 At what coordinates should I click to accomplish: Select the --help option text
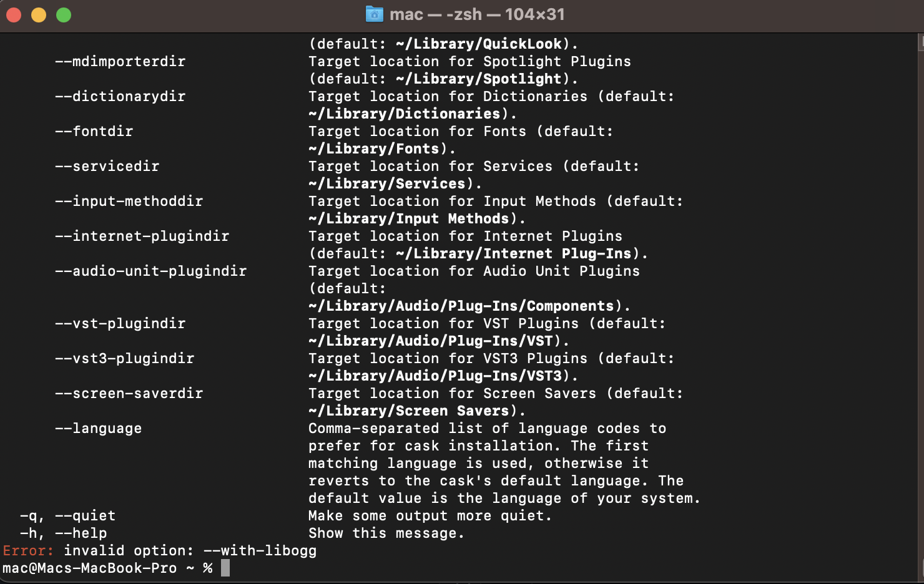click(x=81, y=533)
